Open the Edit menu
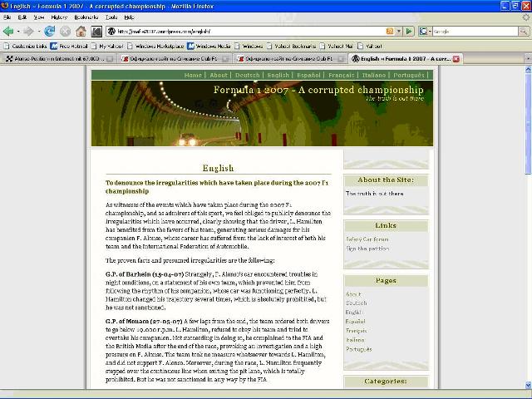Viewport: 532px width, 399px height. click(x=22, y=17)
